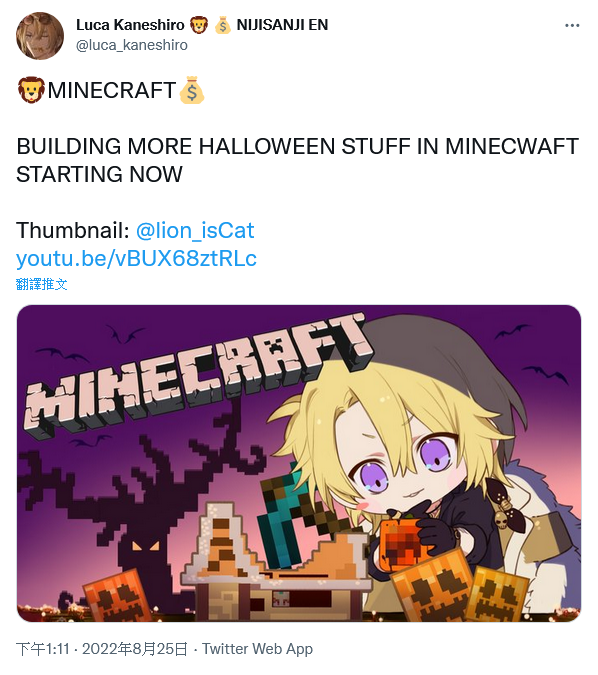Open the @luca_kaneshiro handle
Screen dimensions: 598x675
pyautogui.click(x=132, y=45)
